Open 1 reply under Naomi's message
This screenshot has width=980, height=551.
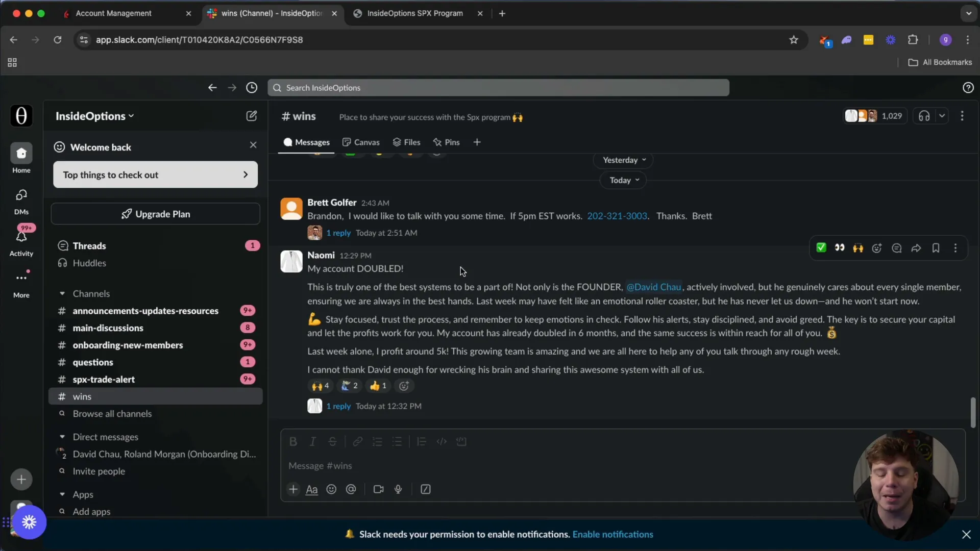click(x=338, y=406)
